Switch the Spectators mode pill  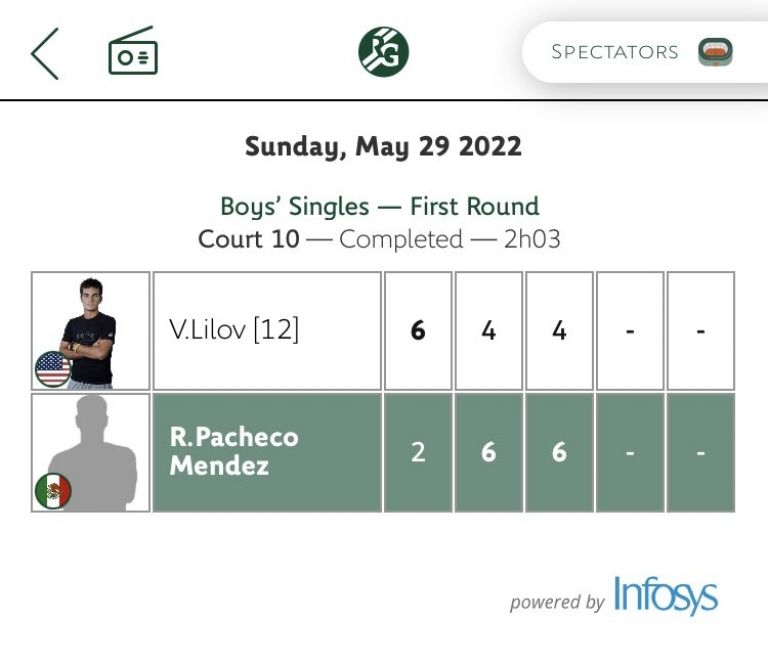click(645, 52)
